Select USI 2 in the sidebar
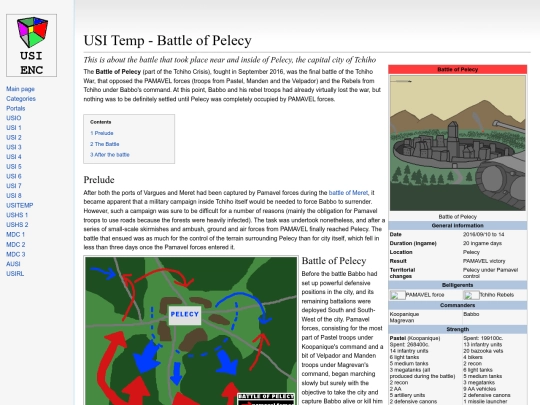Screen dimensions: 540x405 [x=13, y=137]
